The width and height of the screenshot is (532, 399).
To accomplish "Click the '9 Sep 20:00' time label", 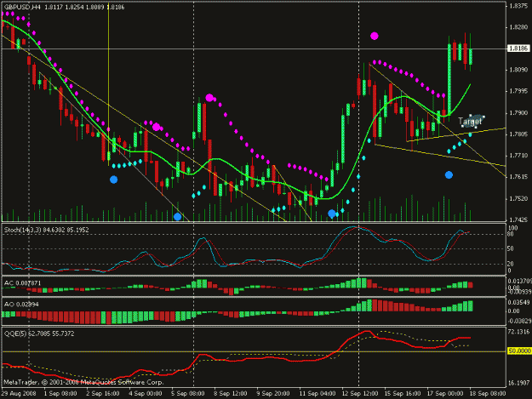I will point(273,394).
